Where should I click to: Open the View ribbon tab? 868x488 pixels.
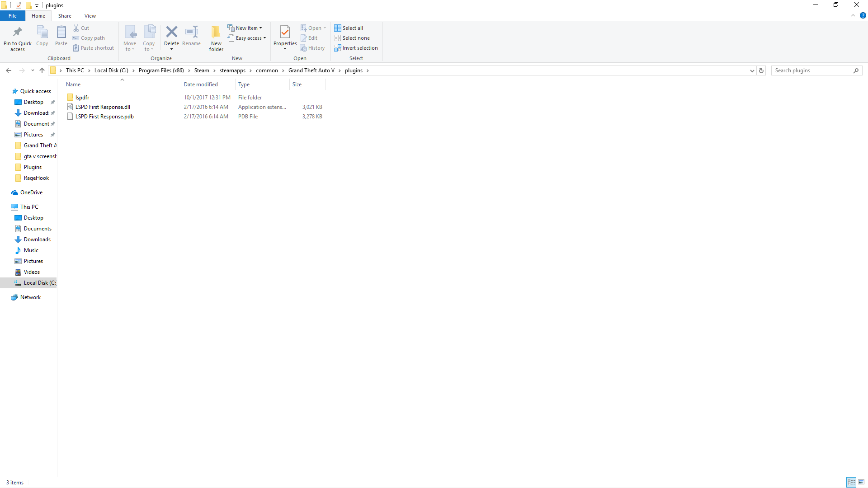click(90, 16)
